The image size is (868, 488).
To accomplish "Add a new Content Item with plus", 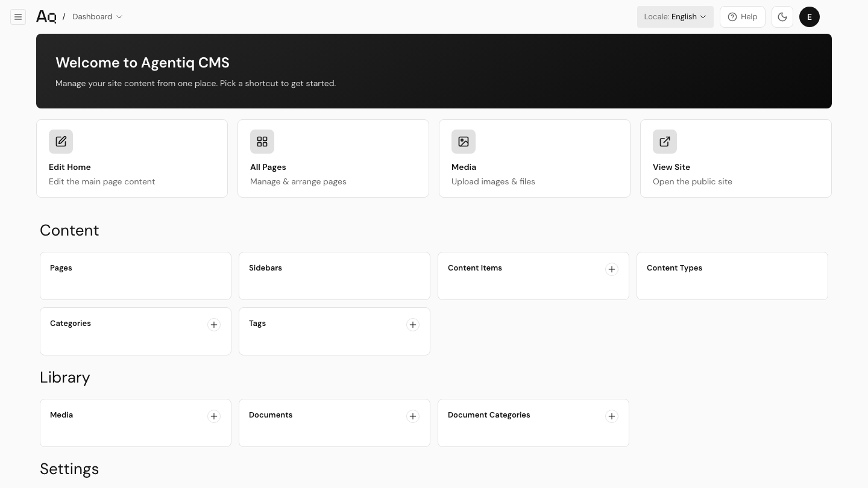I will 612,269.
